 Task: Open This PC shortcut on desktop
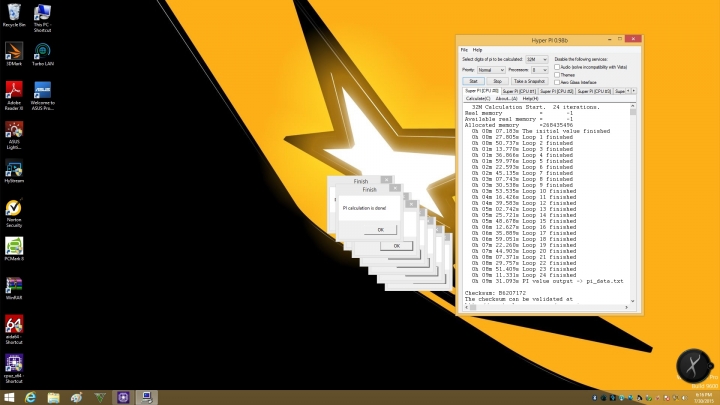[42, 17]
